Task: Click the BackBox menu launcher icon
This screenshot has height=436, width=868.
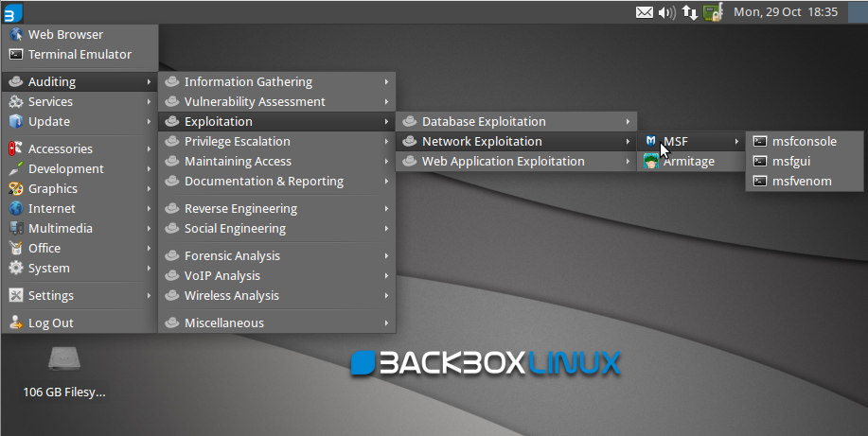Action: coord(13,12)
